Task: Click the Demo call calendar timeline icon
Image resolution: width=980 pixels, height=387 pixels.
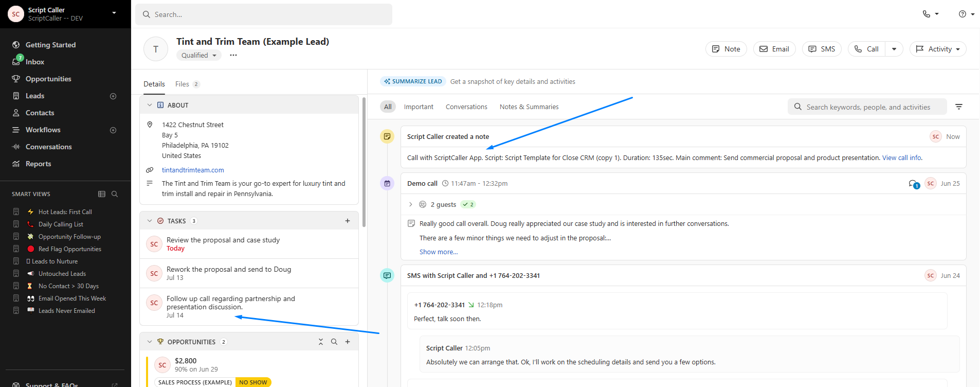Action: [x=387, y=183]
